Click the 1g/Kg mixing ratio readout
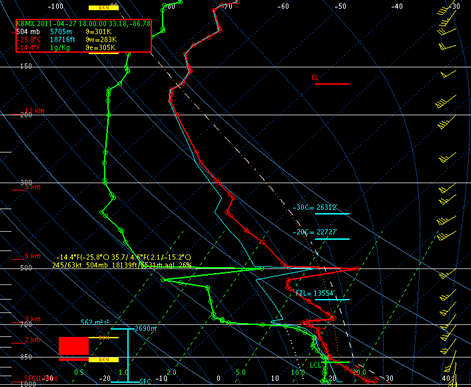The height and width of the screenshot is (387, 471). [60, 48]
